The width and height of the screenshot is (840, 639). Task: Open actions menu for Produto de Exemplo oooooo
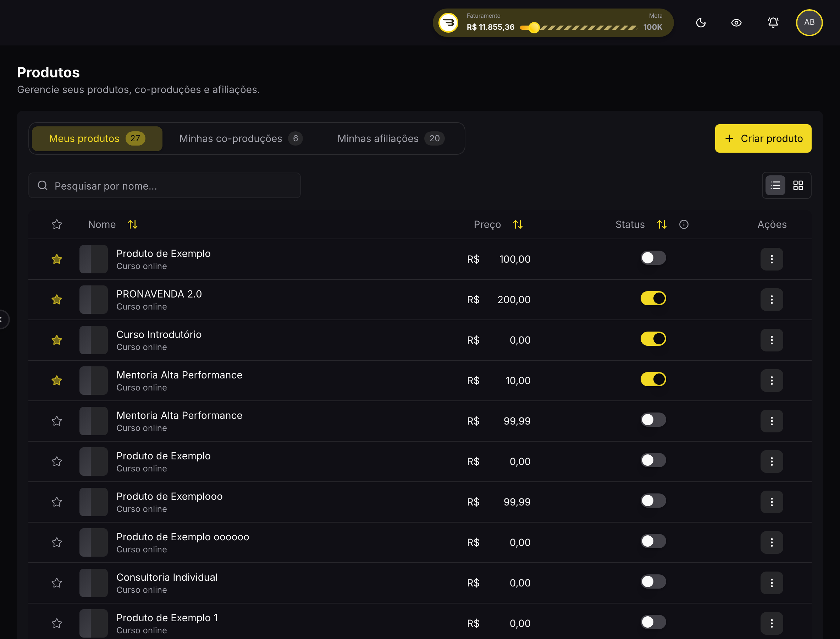tap(772, 542)
